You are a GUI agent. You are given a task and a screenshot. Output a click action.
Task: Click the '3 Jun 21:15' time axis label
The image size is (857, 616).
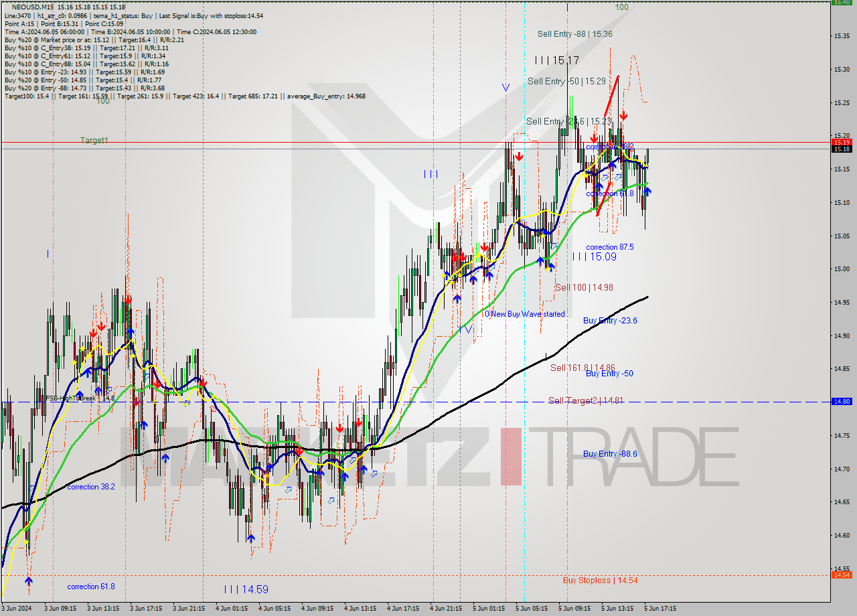188,609
